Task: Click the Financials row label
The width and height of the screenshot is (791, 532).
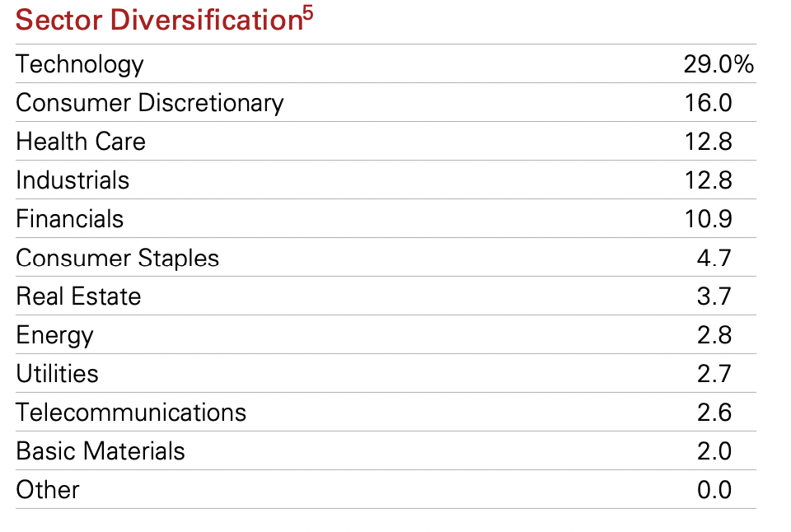Action: [x=69, y=219]
